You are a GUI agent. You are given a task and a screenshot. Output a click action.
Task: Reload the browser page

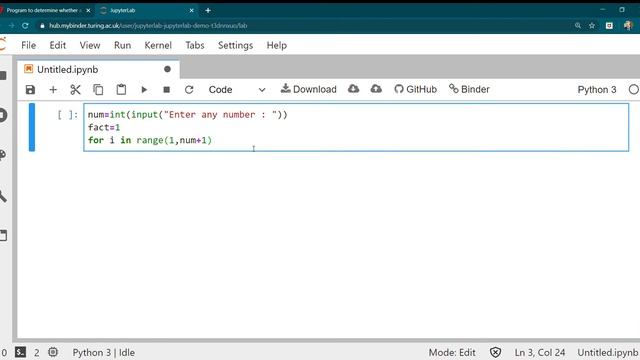pos(25,25)
